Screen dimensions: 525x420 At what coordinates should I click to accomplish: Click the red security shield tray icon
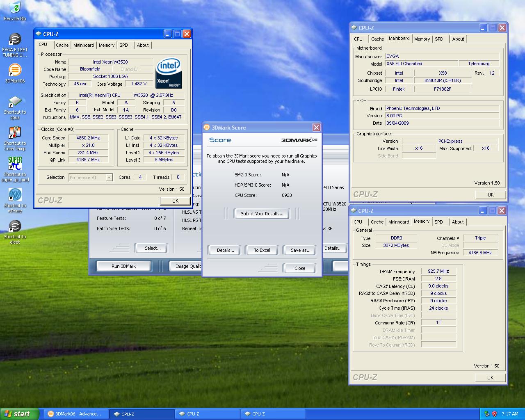[x=495, y=414]
